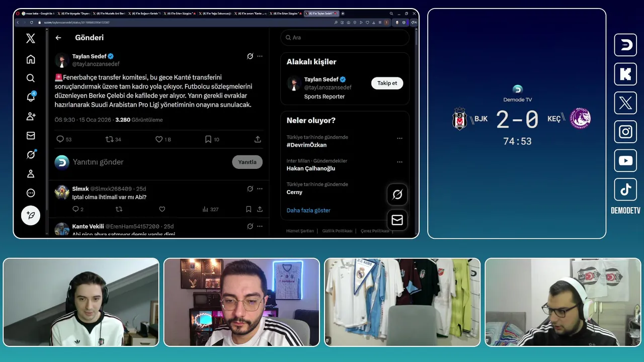
Task: Reply to Slmxk's comment with 2 replies
Action: click(x=78, y=209)
